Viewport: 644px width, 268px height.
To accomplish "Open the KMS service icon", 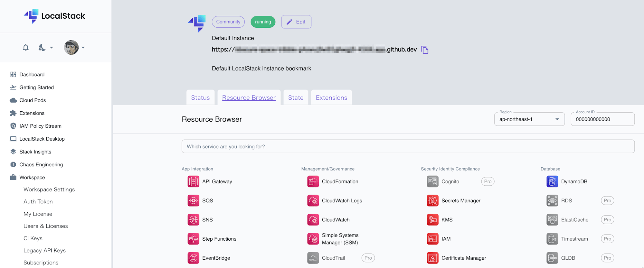I will pyautogui.click(x=433, y=220).
